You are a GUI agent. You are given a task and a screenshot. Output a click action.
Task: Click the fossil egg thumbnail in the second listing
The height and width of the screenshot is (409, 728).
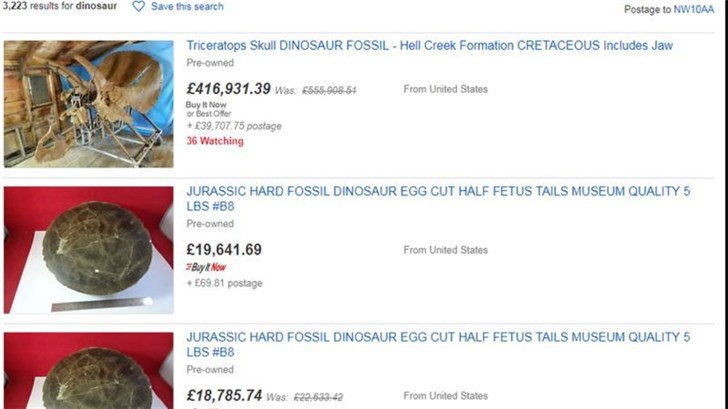coord(89,250)
